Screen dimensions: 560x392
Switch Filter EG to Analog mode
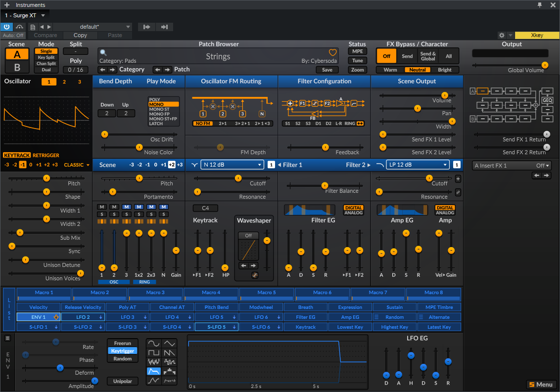(353, 213)
